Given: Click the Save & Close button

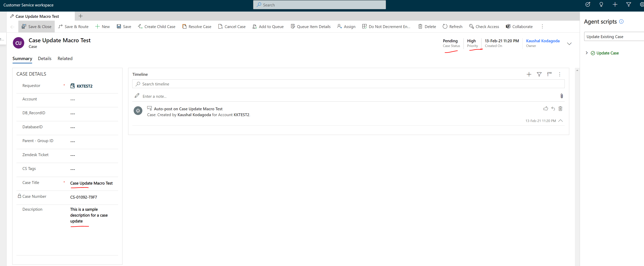Looking at the screenshot, I should pos(37,27).
